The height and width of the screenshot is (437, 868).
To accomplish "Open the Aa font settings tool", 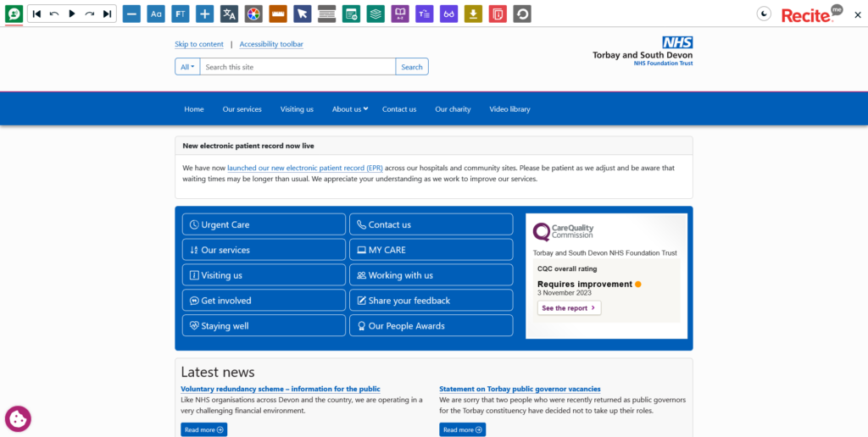I will pyautogui.click(x=156, y=14).
